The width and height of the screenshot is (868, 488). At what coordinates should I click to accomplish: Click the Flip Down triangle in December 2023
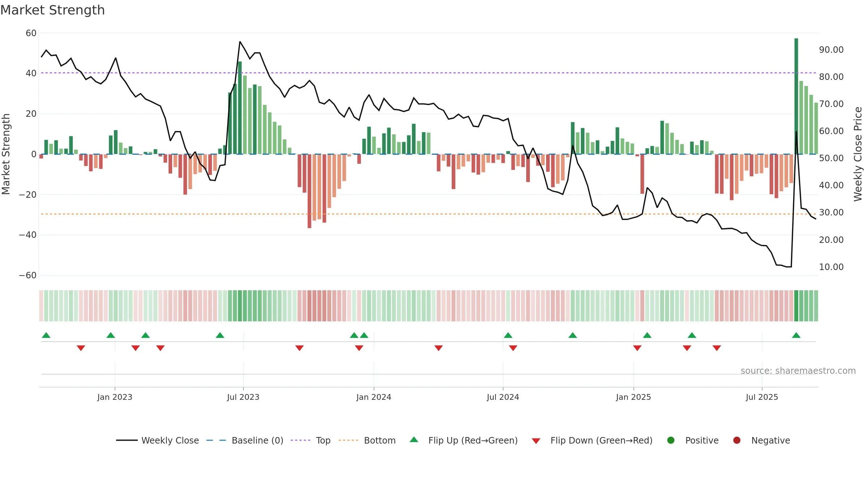[x=359, y=348]
